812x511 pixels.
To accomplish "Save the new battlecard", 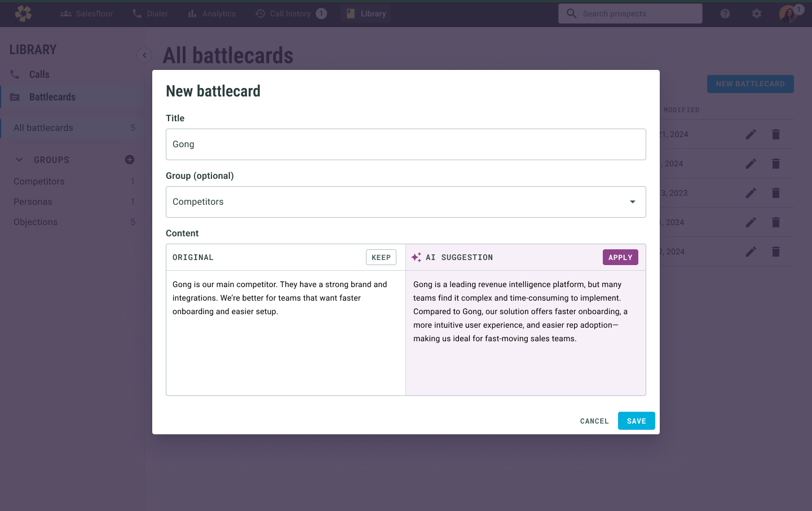I will point(637,421).
